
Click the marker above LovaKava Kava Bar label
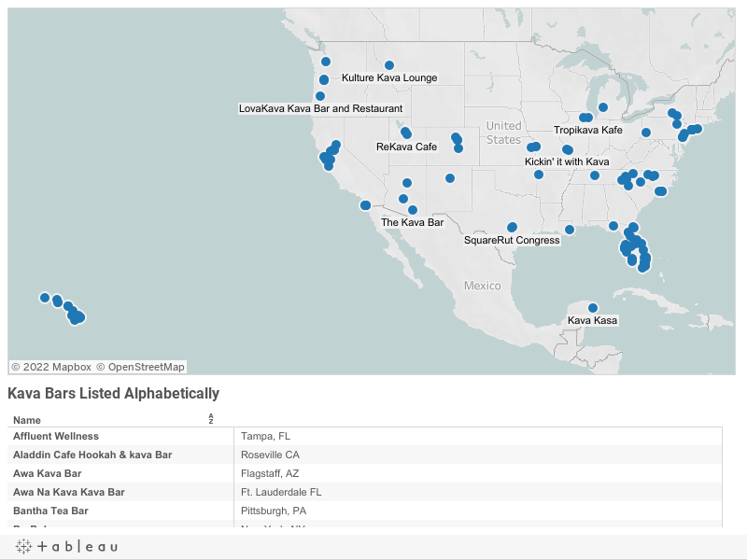click(x=320, y=96)
